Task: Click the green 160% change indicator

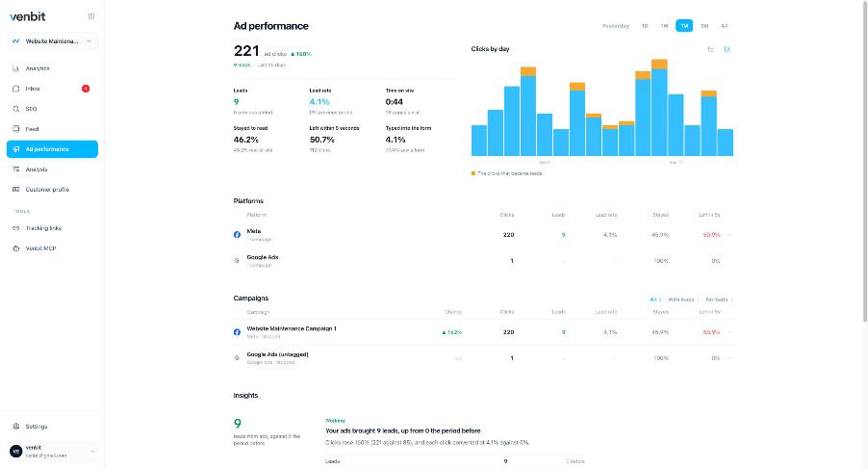Action: pyautogui.click(x=301, y=54)
